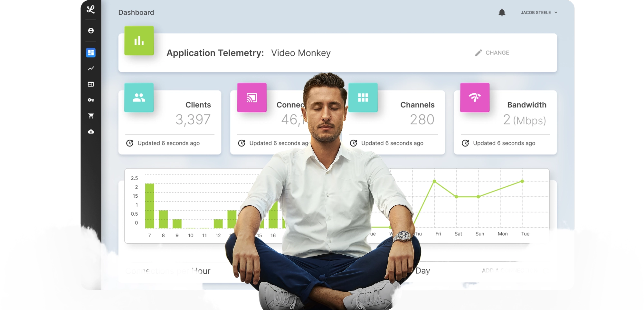Click the Mon label on line chart axis

click(503, 234)
